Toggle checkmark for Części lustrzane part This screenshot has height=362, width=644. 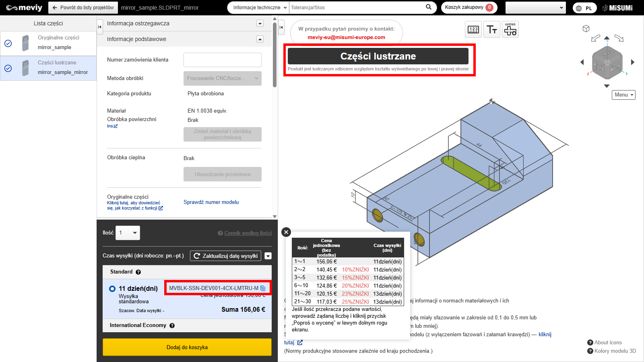(8, 68)
